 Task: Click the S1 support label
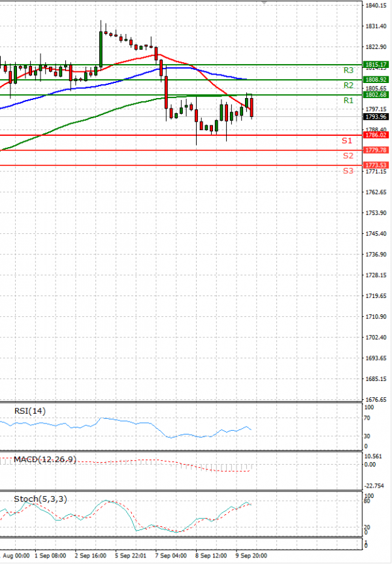tap(347, 141)
